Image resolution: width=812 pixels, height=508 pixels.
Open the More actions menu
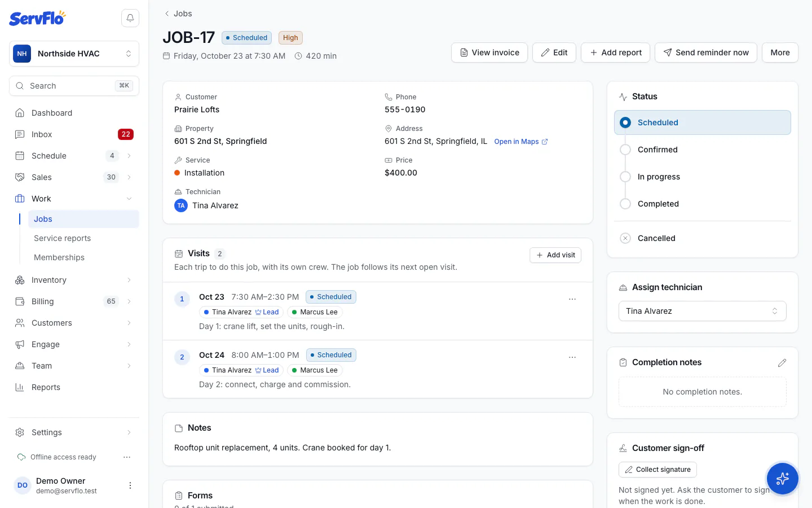[780, 52]
